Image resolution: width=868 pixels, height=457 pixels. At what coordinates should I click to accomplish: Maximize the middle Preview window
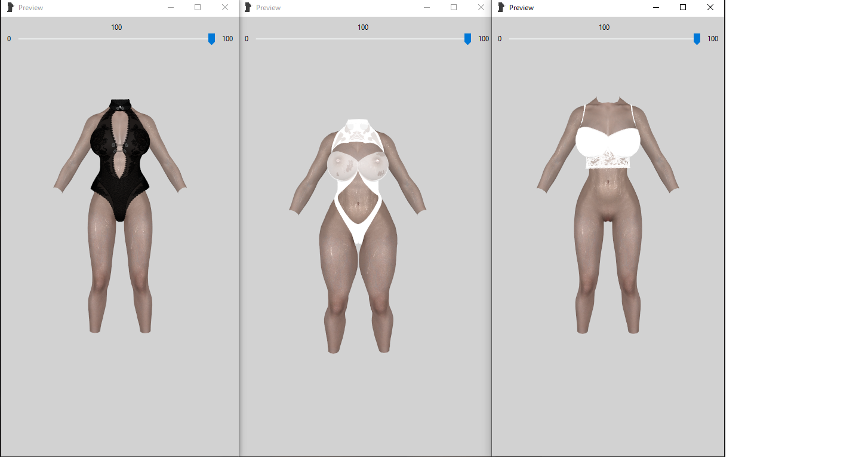click(x=454, y=8)
